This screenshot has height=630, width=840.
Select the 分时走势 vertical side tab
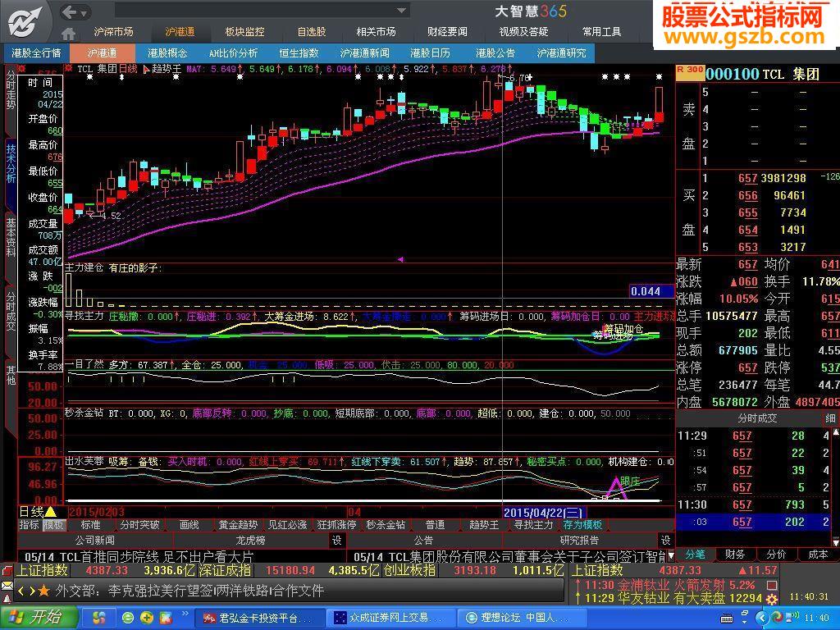click(x=11, y=90)
